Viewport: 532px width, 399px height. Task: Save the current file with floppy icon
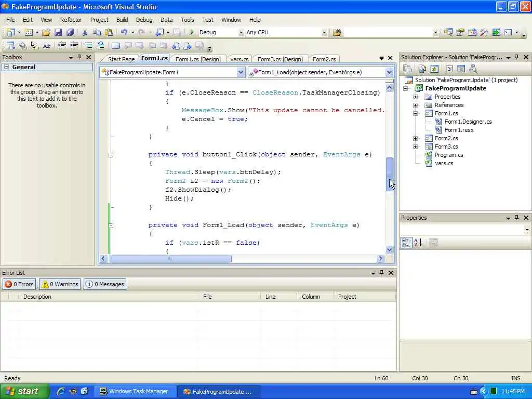[58, 32]
